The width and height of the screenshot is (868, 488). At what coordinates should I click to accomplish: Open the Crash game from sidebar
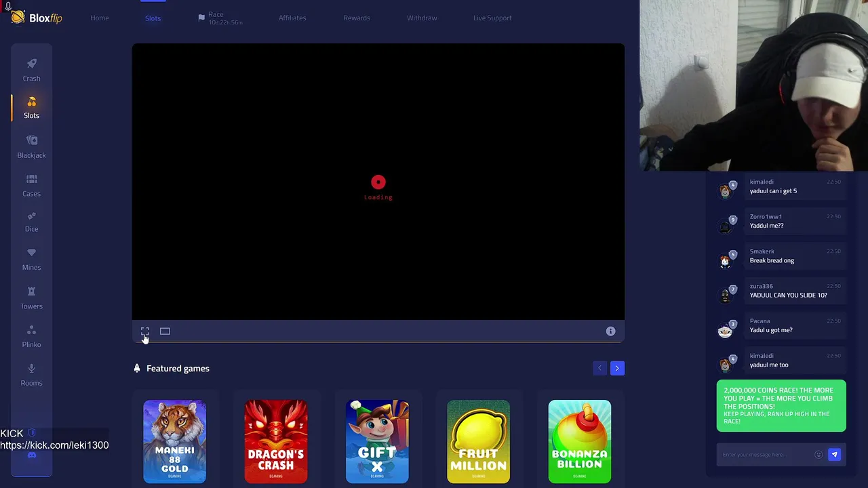[31, 70]
